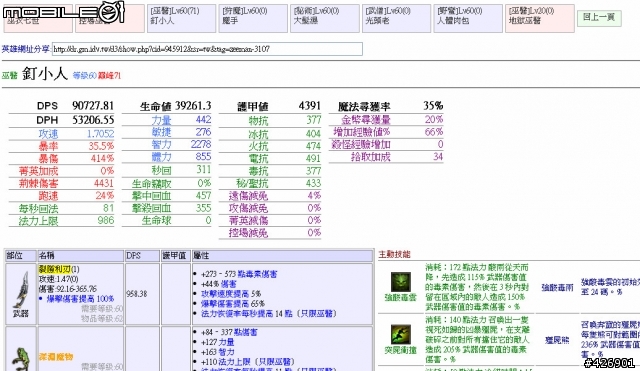
Task: Click the frog mojo off-hand item icon
Action: click(x=20, y=358)
